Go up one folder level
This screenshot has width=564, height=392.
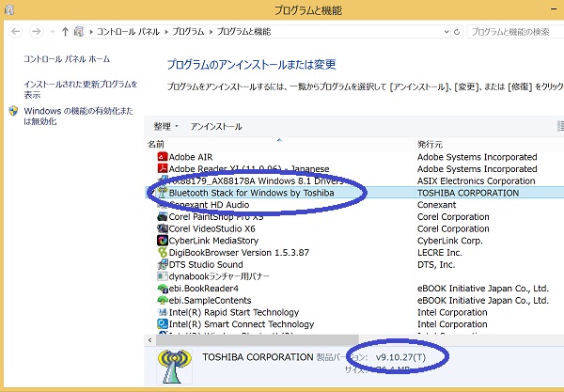65,32
